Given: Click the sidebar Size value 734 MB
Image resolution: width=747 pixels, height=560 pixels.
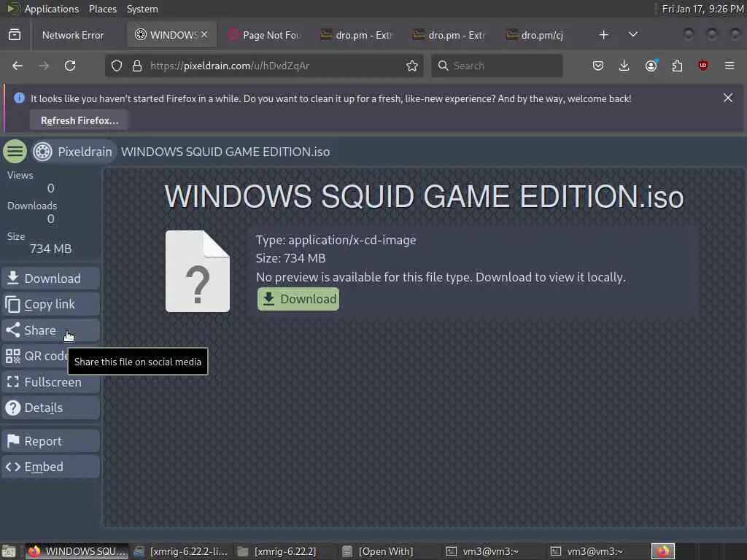Looking at the screenshot, I should point(50,249).
